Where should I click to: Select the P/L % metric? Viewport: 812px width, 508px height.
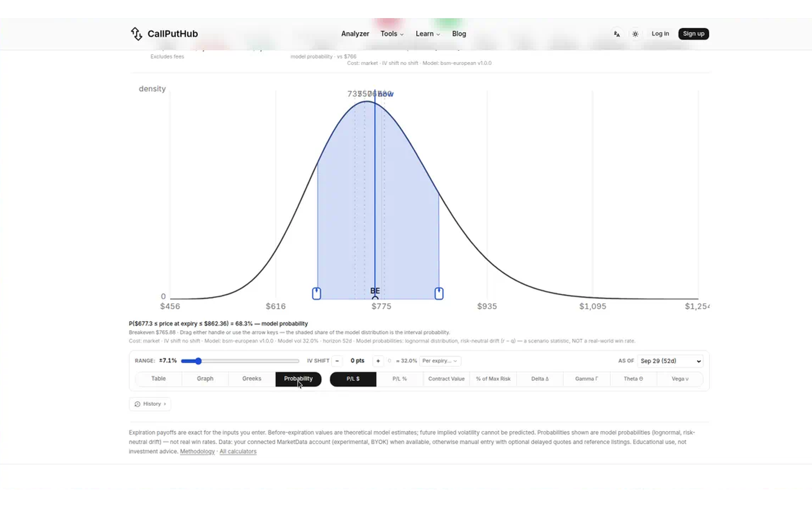[x=400, y=379]
